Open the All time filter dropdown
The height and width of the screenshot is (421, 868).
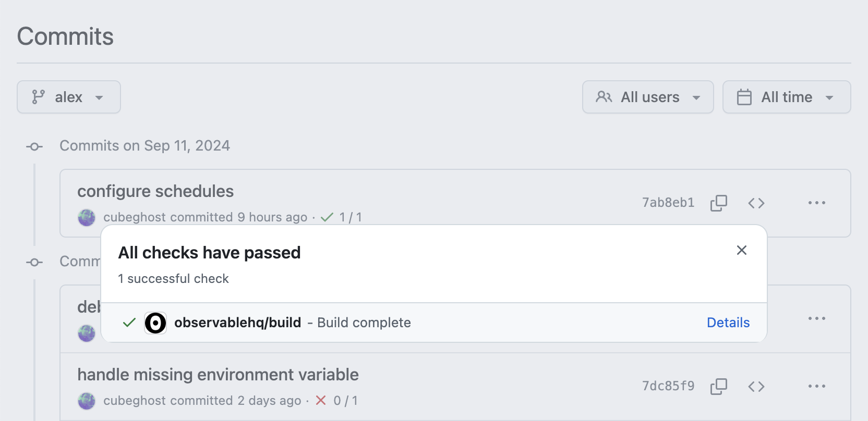[x=786, y=97]
